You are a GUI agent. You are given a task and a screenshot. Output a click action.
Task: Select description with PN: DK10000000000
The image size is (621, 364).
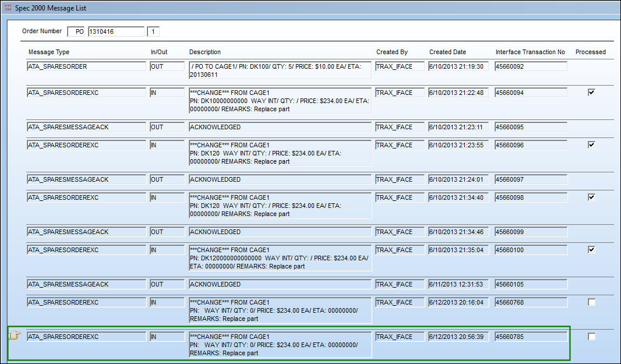[280, 101]
